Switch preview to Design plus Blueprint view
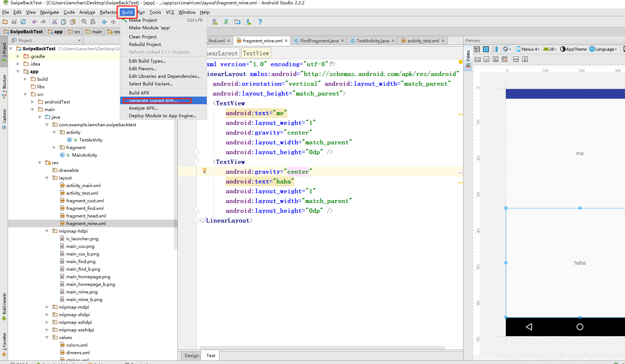The image size is (625, 364). 495,49
